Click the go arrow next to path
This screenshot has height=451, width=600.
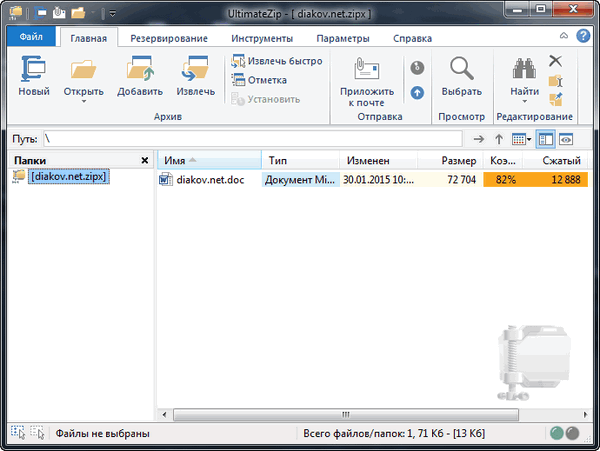[478, 139]
